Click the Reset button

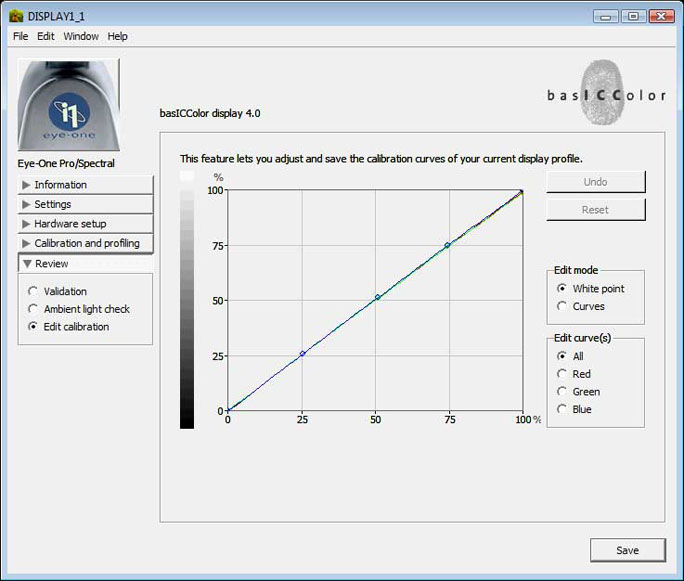click(x=595, y=210)
